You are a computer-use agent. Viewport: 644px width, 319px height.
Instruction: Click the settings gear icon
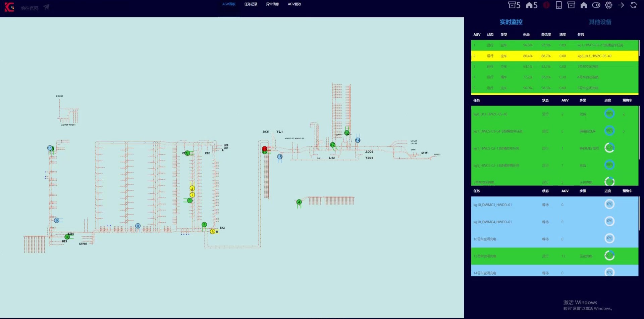608,5
